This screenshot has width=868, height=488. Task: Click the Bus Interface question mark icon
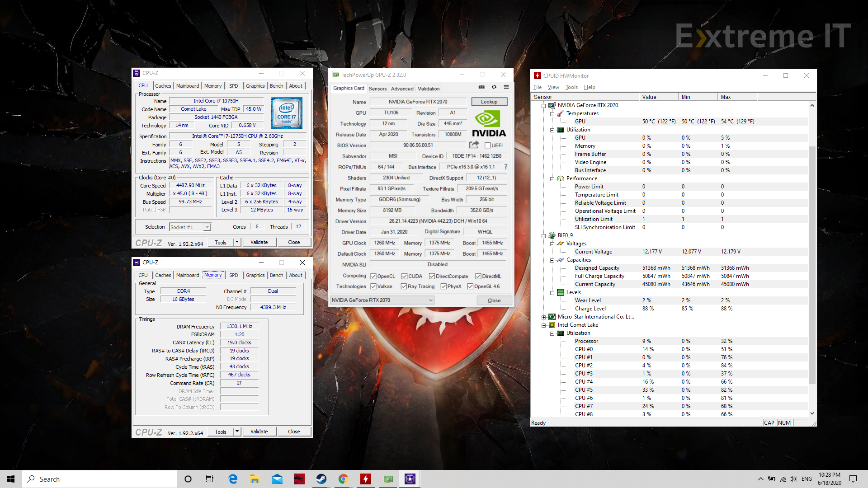click(x=506, y=167)
